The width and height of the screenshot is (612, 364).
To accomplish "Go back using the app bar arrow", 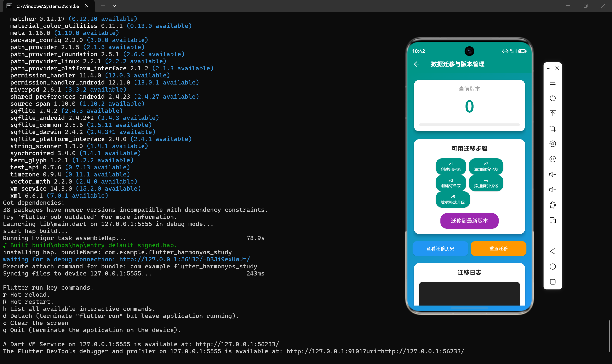I will tap(417, 64).
